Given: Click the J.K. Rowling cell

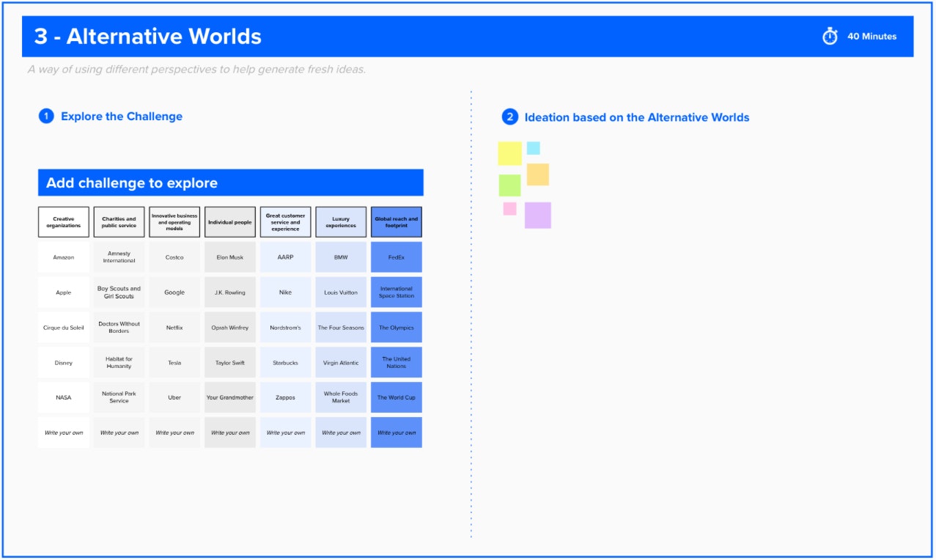Looking at the screenshot, I should (230, 292).
